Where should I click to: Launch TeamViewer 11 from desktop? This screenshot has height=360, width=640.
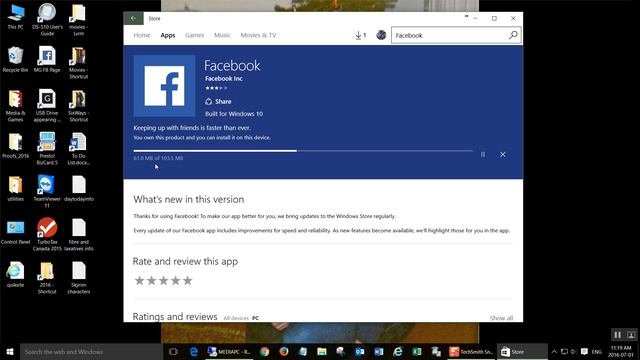point(47,191)
